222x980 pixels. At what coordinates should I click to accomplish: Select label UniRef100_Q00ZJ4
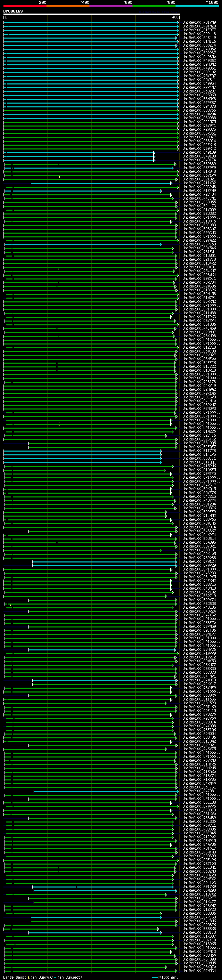click(199, 45)
